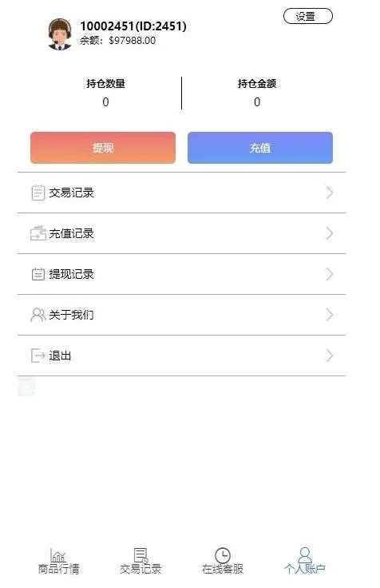Click the chevron on the 退出 row
This screenshot has height=588, width=380.
point(329,356)
